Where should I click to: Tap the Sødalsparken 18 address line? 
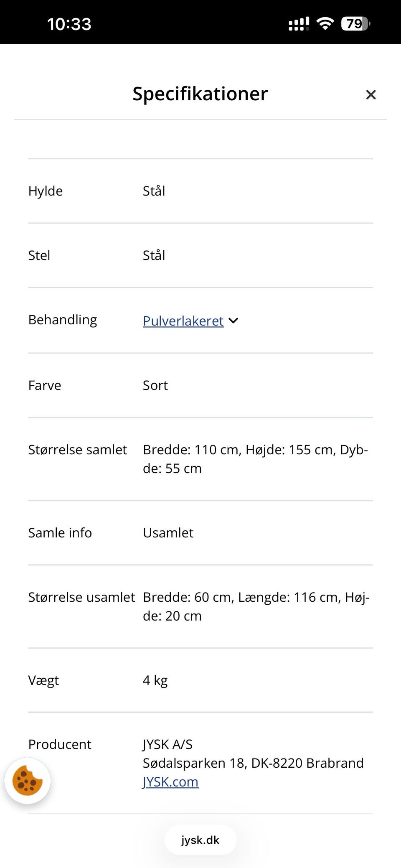coord(253,763)
